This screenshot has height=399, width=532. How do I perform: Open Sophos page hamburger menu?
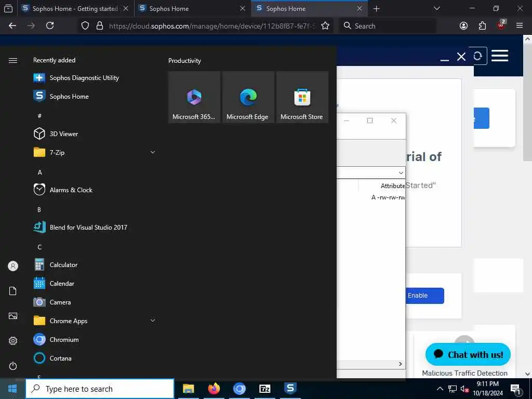click(500, 56)
